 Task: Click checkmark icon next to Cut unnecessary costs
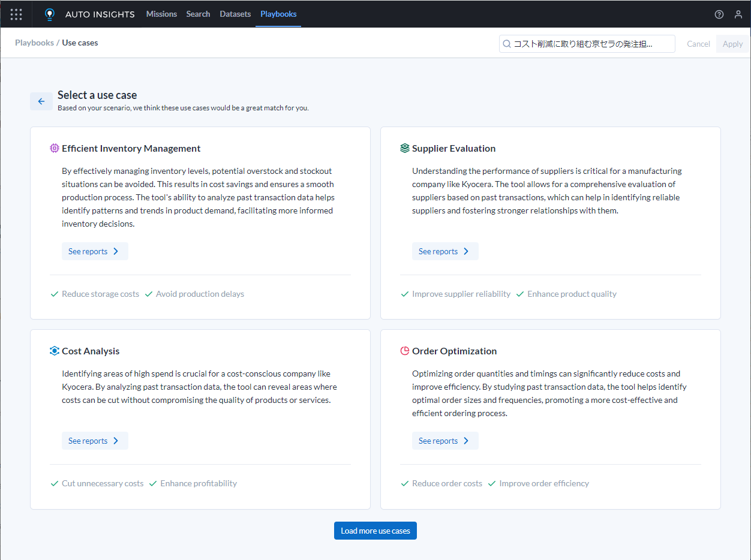(x=55, y=484)
